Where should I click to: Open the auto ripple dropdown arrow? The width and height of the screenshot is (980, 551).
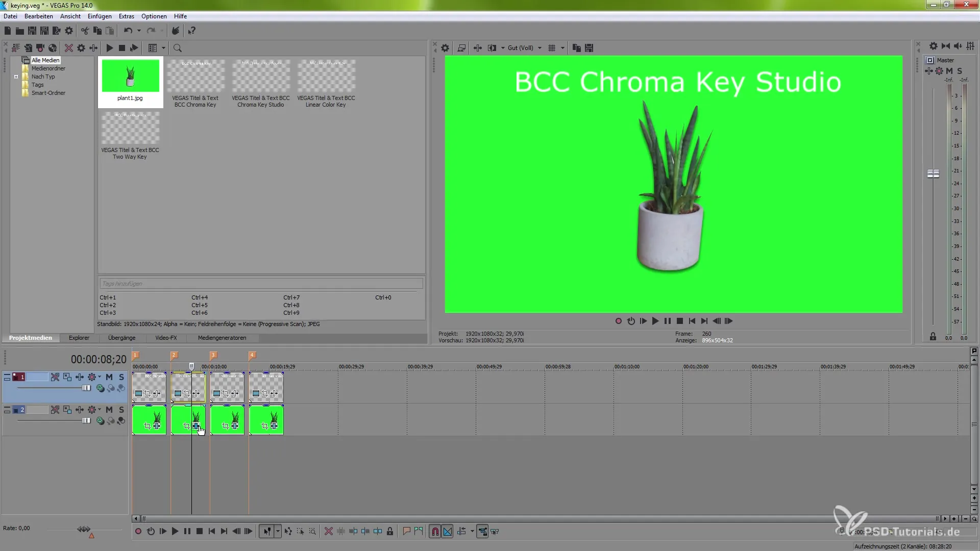click(x=472, y=532)
